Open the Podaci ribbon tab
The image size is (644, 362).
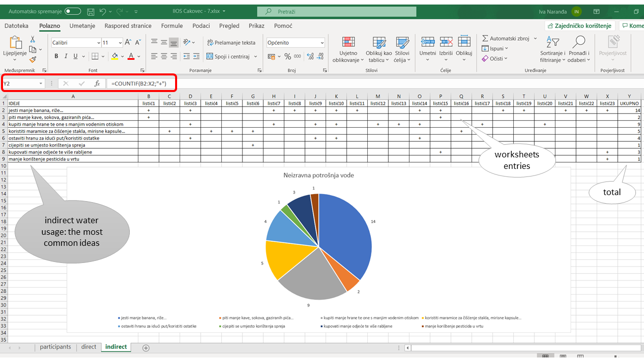tap(201, 26)
